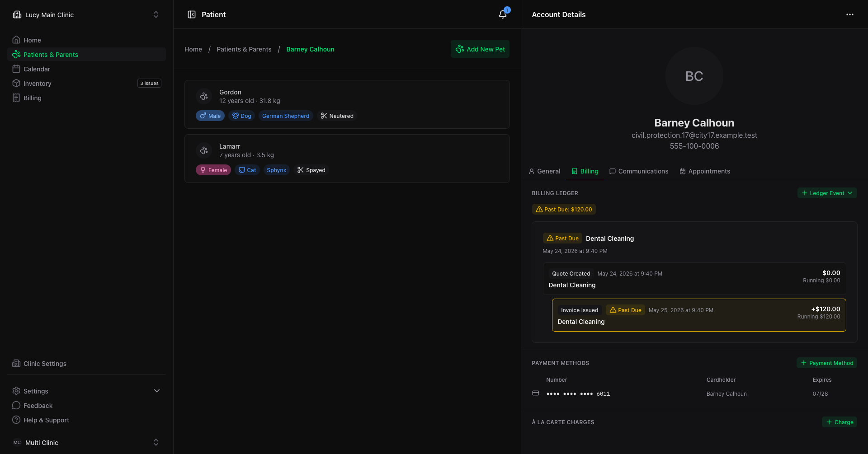The height and width of the screenshot is (454, 868).
Task: Click credit card icon in payment row
Action: (x=536, y=393)
